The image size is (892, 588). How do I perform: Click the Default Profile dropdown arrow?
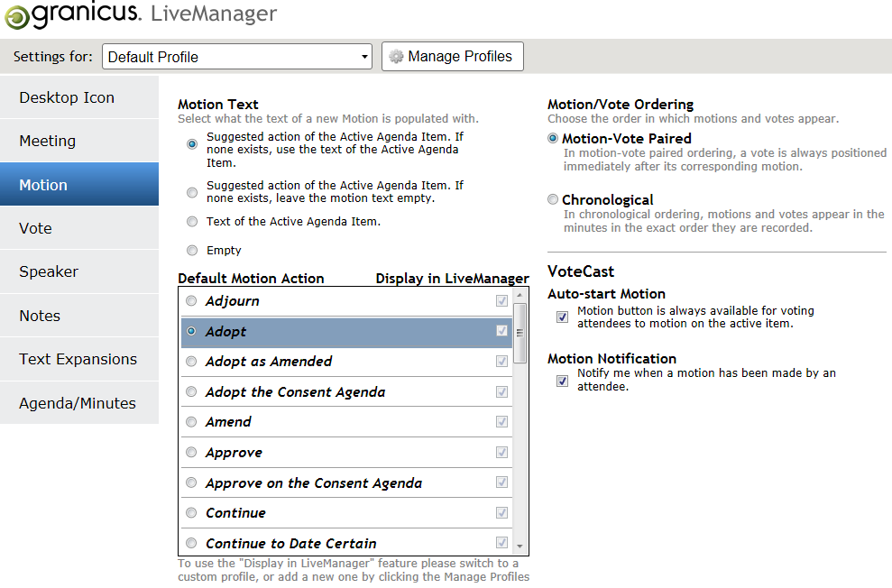(x=364, y=56)
